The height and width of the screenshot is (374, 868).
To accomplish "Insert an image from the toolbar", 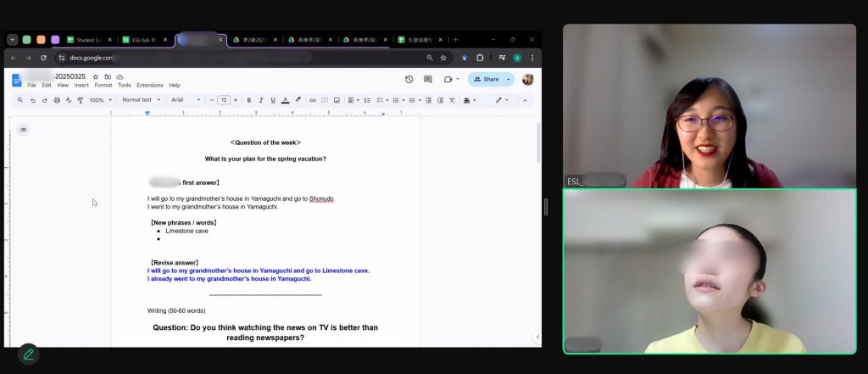I will (337, 100).
